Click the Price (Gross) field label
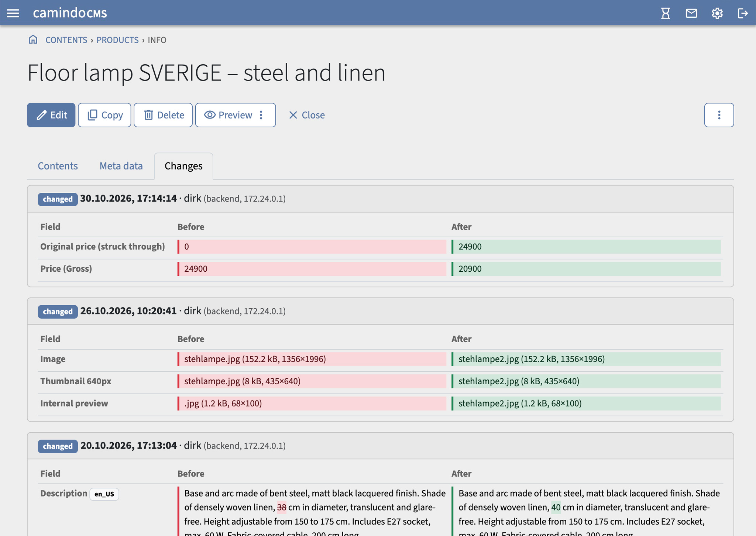 point(66,269)
